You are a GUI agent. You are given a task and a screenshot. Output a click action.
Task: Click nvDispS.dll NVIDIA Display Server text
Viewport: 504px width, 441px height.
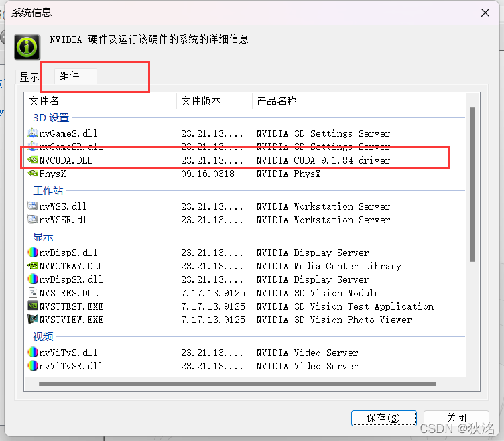coord(312,252)
